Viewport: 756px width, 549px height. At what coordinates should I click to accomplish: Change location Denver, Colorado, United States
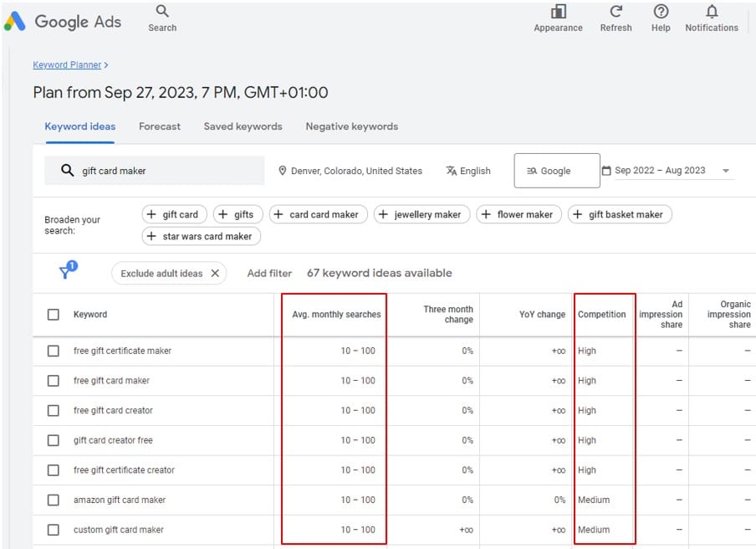pyautogui.click(x=350, y=171)
